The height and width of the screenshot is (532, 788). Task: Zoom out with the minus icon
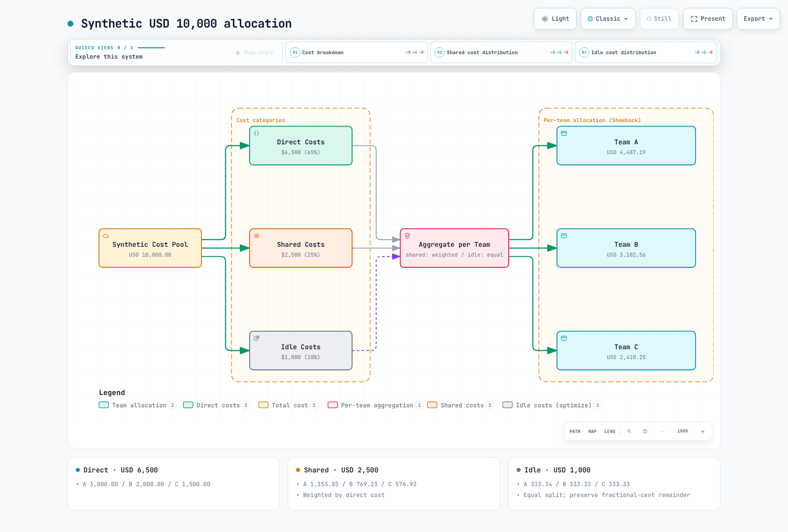pos(663,432)
